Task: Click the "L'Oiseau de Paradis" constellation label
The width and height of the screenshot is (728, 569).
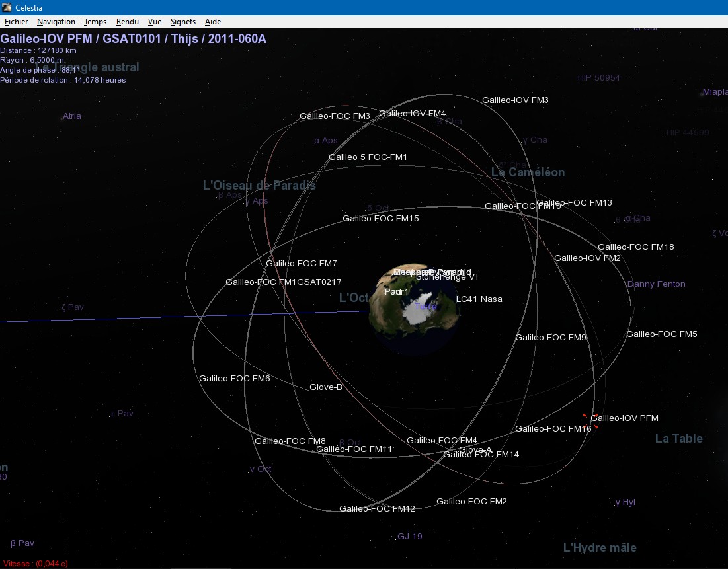Action: (x=260, y=186)
